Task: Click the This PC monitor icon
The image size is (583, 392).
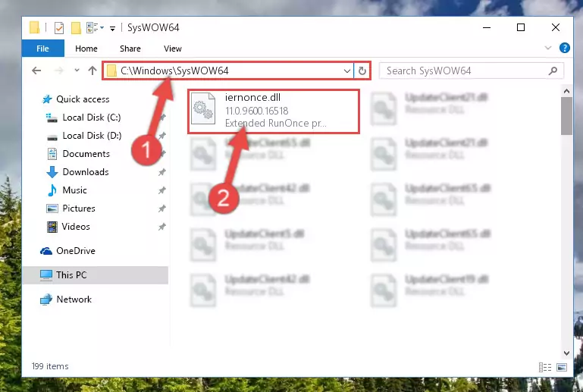Action: click(46, 275)
